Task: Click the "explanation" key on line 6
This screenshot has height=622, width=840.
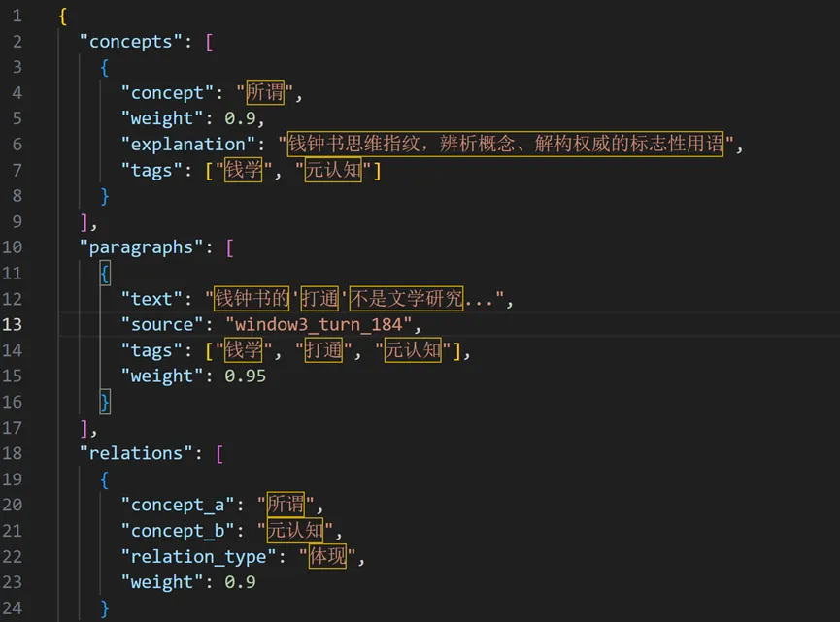Action: coord(187,145)
